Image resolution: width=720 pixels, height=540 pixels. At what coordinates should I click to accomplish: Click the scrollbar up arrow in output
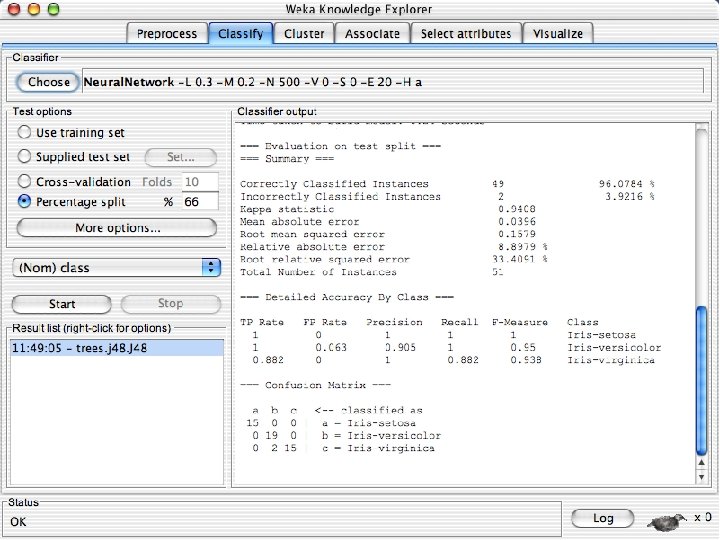tap(701, 463)
